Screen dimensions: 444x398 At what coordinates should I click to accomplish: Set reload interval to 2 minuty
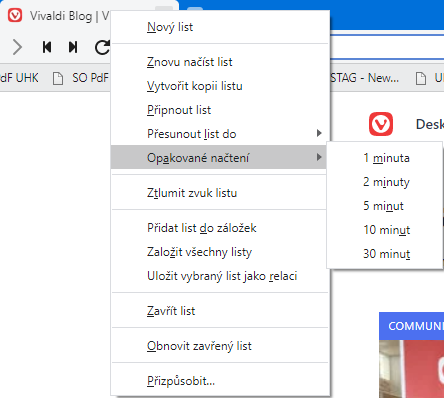pyautogui.click(x=385, y=182)
